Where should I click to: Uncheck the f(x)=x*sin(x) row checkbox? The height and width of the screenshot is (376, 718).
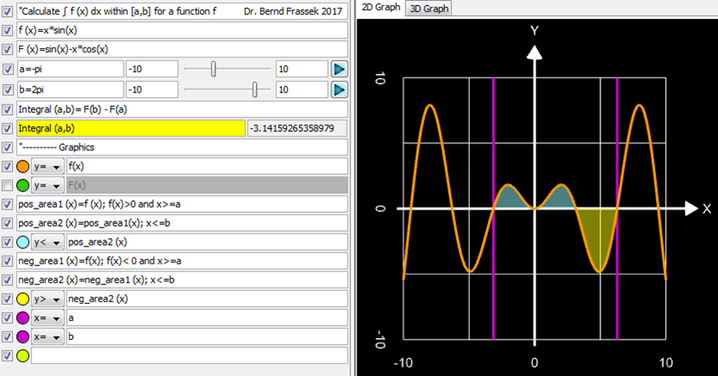(x=7, y=30)
